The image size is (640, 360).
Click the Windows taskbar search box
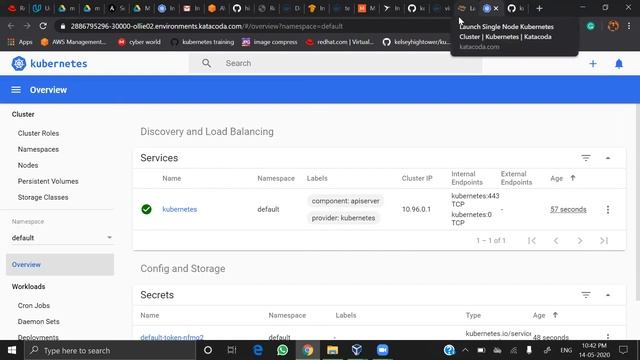click(x=110, y=350)
